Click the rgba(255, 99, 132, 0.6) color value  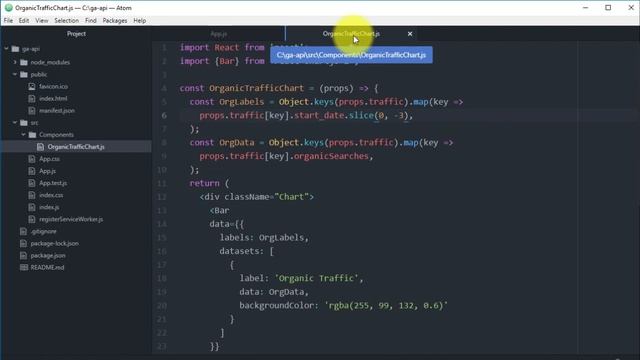tap(386, 305)
